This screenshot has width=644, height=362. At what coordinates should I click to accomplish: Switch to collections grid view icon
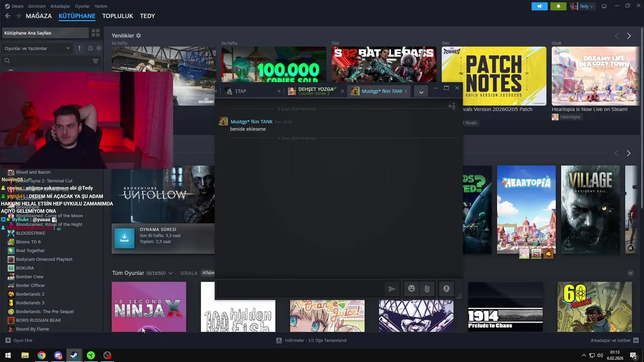coord(96,33)
